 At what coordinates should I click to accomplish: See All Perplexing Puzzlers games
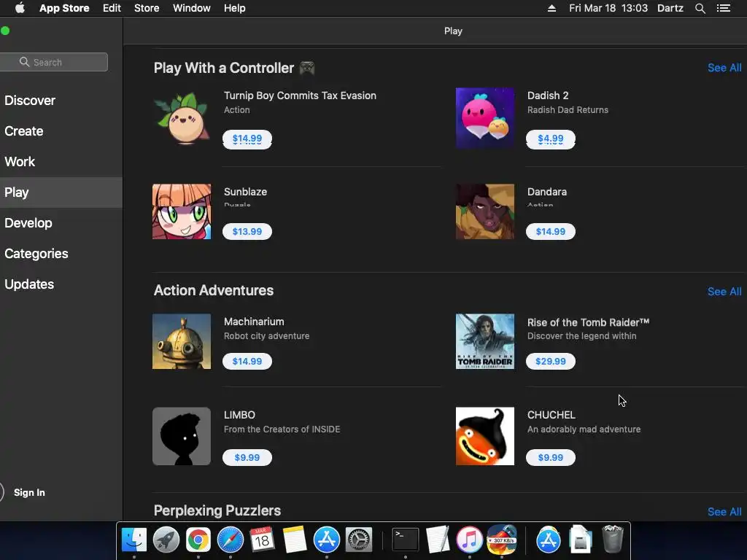point(724,512)
